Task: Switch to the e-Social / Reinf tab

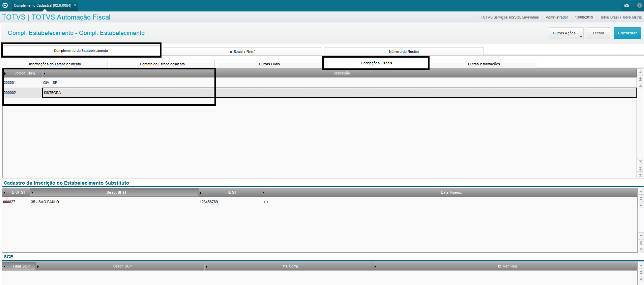Action: coord(242,52)
